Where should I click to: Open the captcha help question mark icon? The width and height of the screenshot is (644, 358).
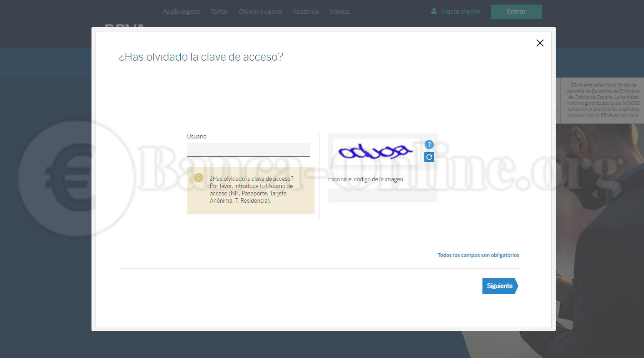(428, 144)
